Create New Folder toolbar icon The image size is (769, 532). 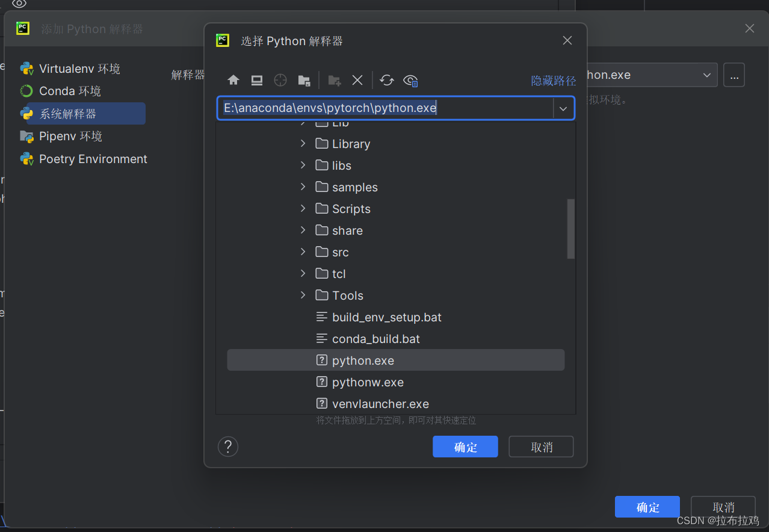coord(334,81)
